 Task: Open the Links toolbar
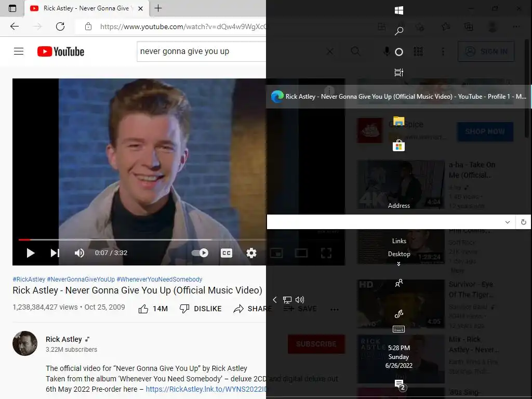(399, 241)
